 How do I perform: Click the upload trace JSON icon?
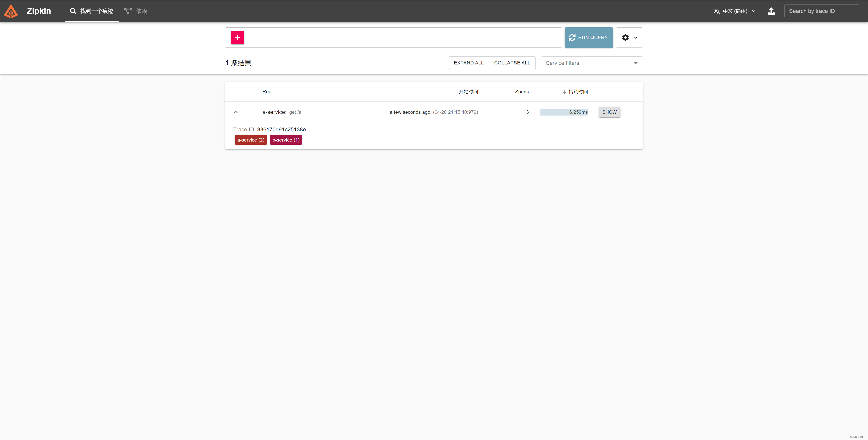(x=771, y=11)
